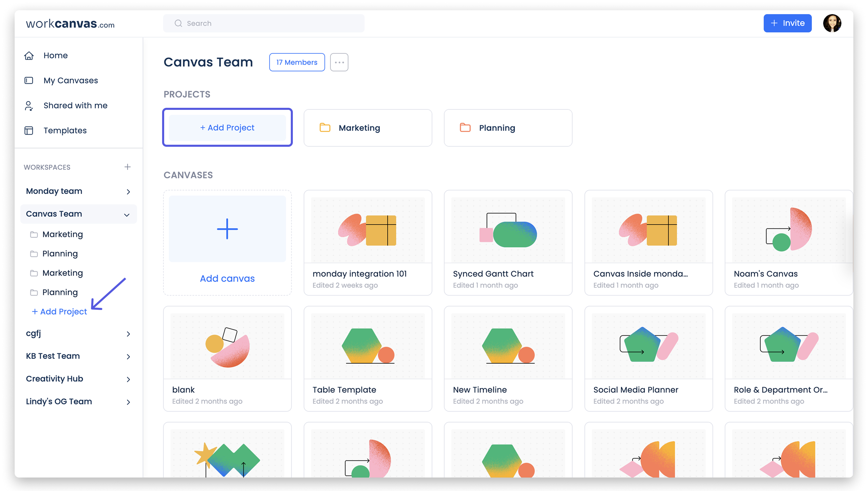Click Add Project in the sidebar

coord(60,311)
